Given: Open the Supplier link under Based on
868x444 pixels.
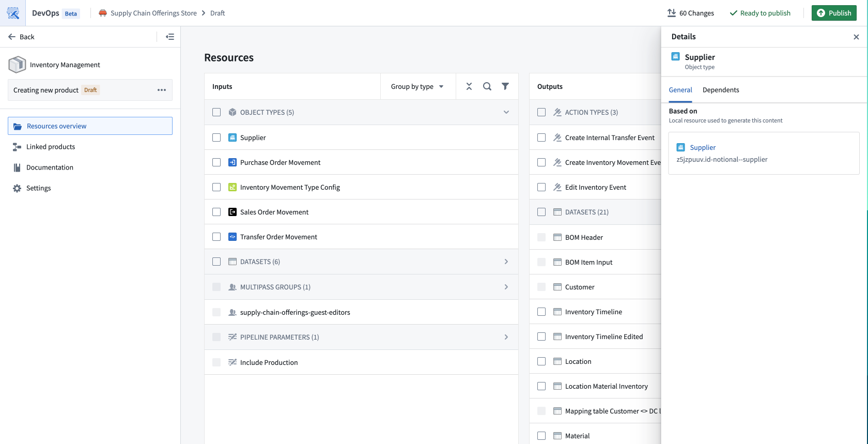Looking at the screenshot, I should tap(703, 147).
